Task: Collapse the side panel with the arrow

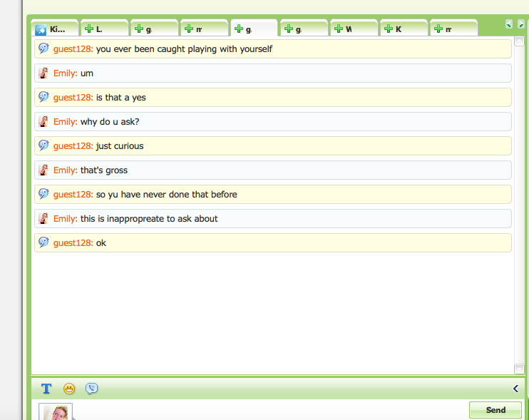Action: pyautogui.click(x=515, y=389)
